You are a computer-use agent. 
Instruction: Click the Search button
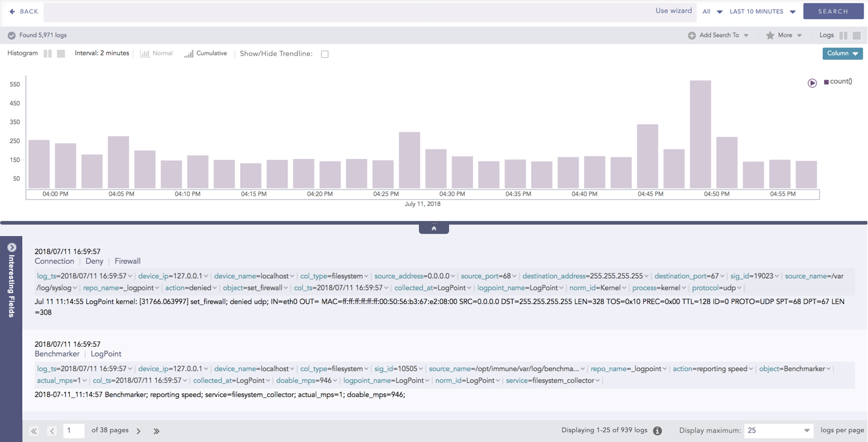833,11
